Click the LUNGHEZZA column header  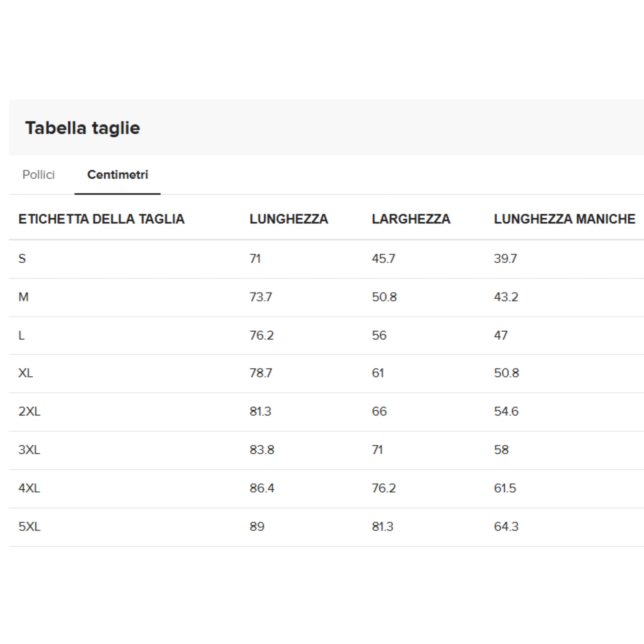pos(289,219)
